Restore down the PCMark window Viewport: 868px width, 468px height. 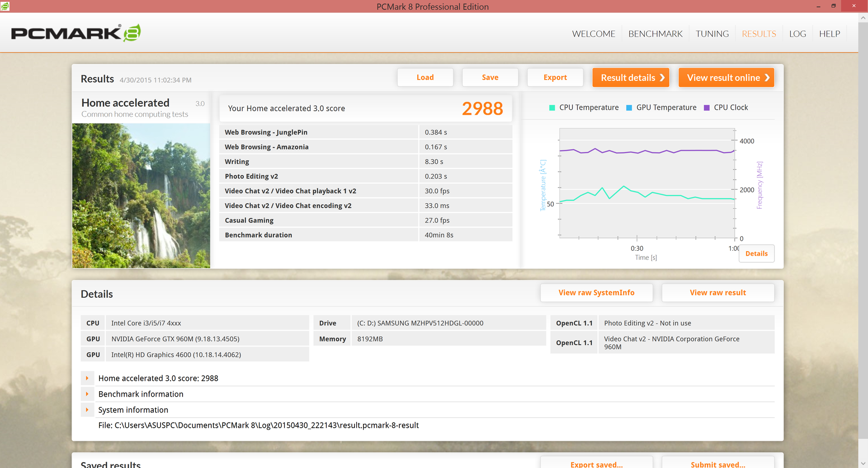tap(834, 6)
